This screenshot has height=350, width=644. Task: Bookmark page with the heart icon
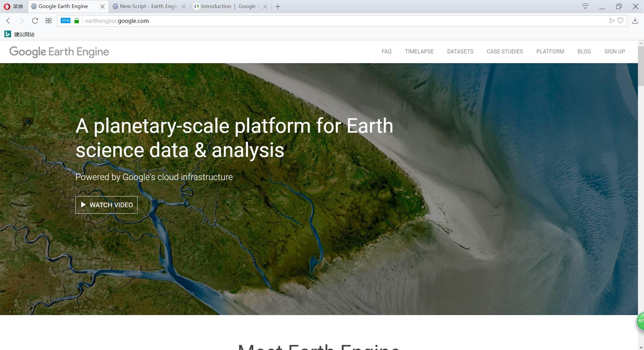click(x=621, y=21)
